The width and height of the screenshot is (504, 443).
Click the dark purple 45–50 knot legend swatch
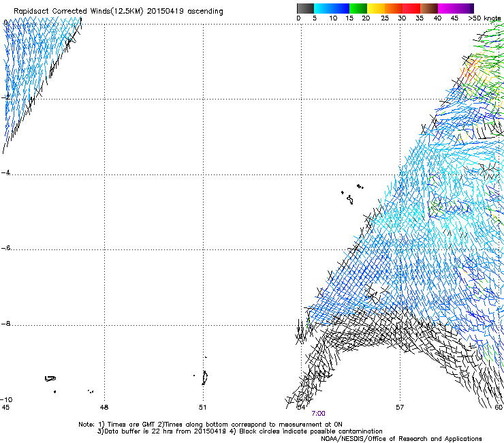tap(464, 8)
